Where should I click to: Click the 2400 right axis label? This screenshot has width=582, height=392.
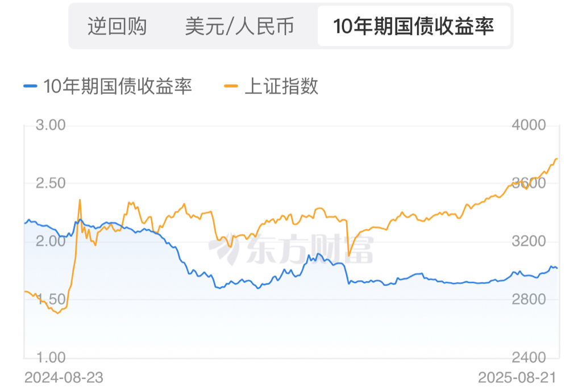[529, 357]
